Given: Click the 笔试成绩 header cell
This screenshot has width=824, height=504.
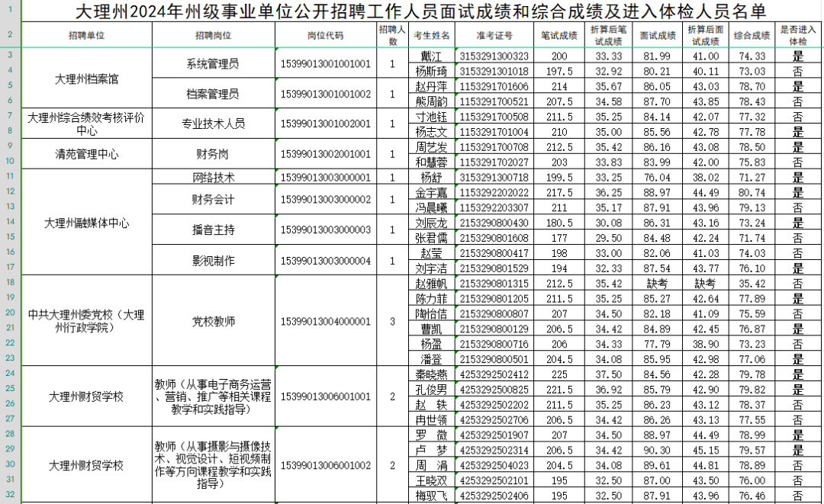Looking at the screenshot, I should (559, 35).
